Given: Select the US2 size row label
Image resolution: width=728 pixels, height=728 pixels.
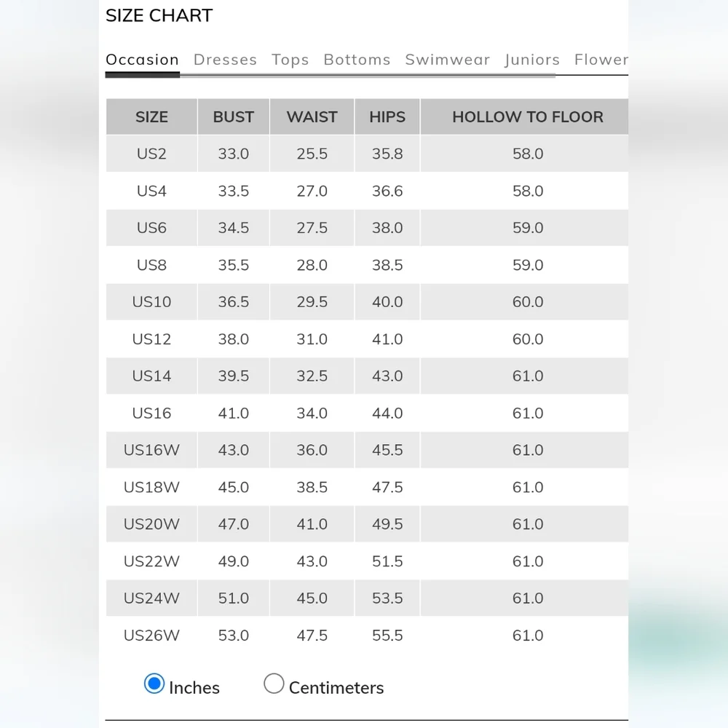Looking at the screenshot, I should [151, 154].
